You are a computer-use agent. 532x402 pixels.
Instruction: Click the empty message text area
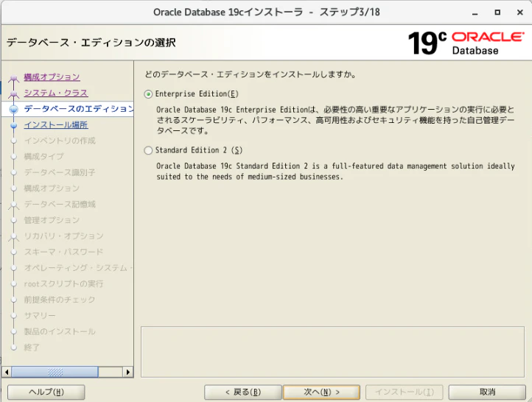click(332, 352)
